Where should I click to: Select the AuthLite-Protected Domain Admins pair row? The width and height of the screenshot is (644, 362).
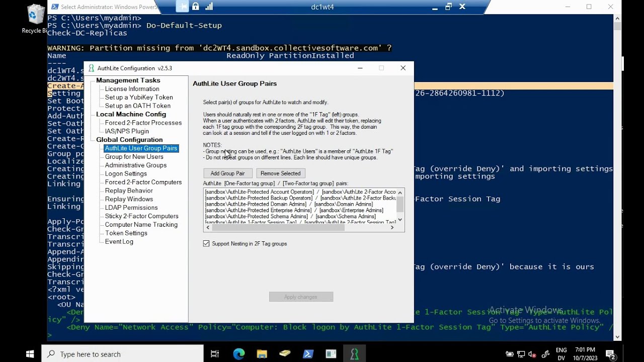tap(300, 204)
